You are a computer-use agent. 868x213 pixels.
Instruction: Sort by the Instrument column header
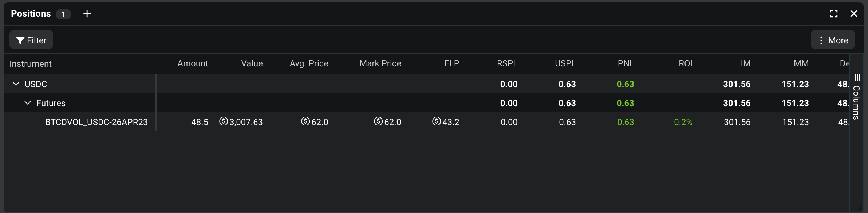(x=31, y=64)
